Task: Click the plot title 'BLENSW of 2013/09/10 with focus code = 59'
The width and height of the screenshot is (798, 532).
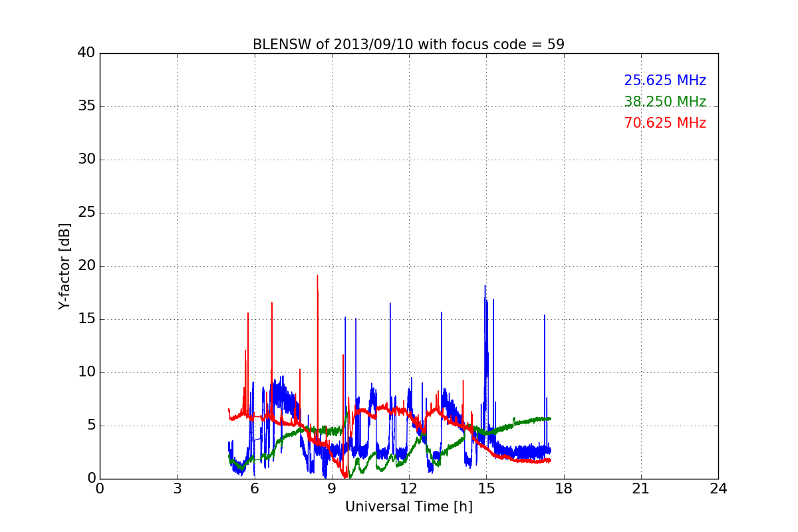Action: click(408, 45)
